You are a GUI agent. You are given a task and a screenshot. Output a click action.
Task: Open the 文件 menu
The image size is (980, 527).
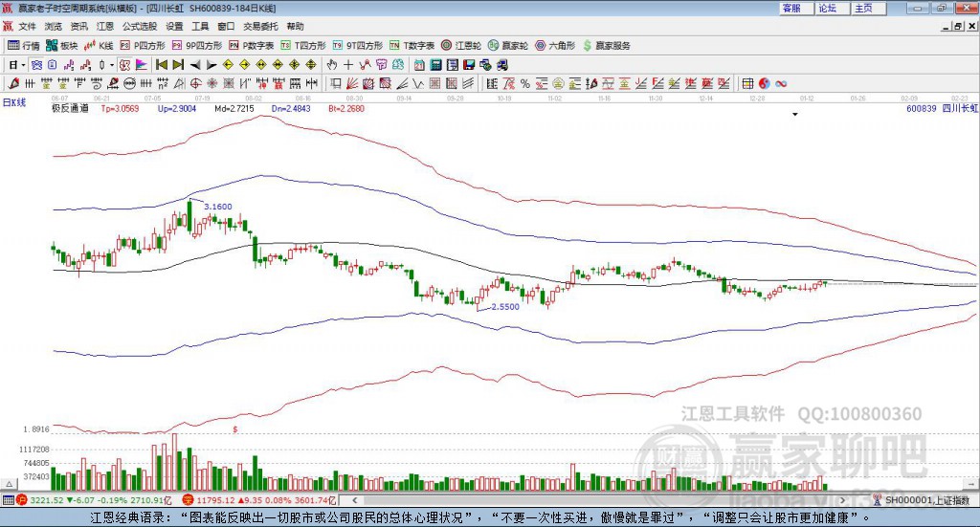click(27, 26)
